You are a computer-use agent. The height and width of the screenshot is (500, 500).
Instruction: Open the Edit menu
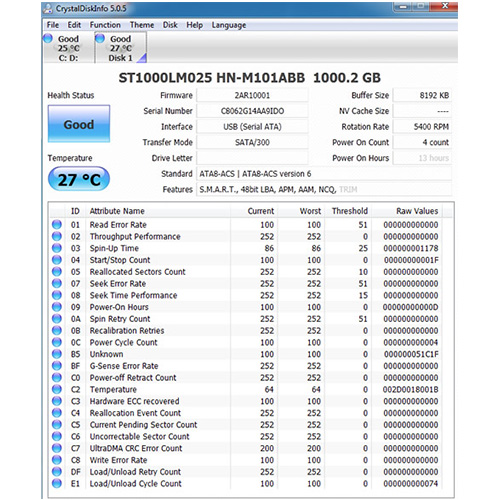tap(74, 25)
